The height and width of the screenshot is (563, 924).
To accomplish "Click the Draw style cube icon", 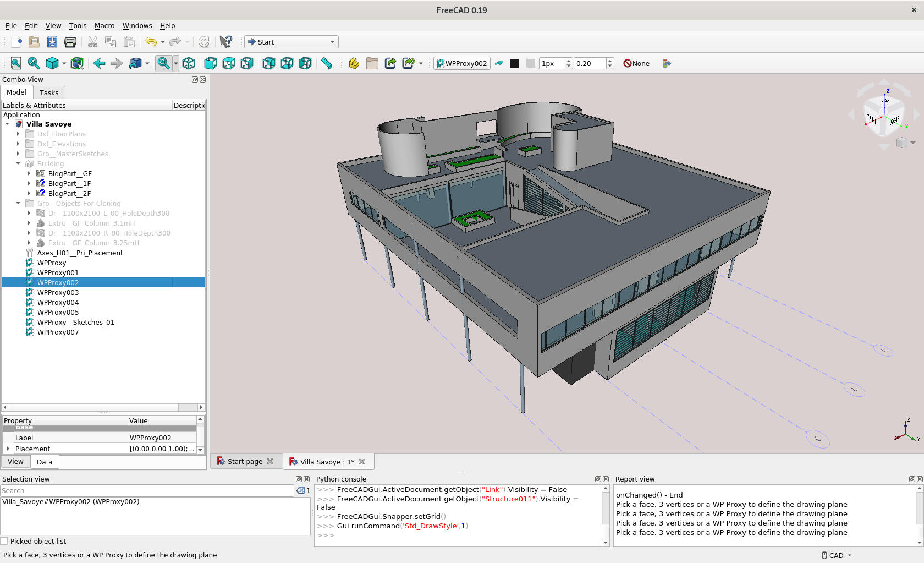I will pyautogui.click(x=52, y=63).
